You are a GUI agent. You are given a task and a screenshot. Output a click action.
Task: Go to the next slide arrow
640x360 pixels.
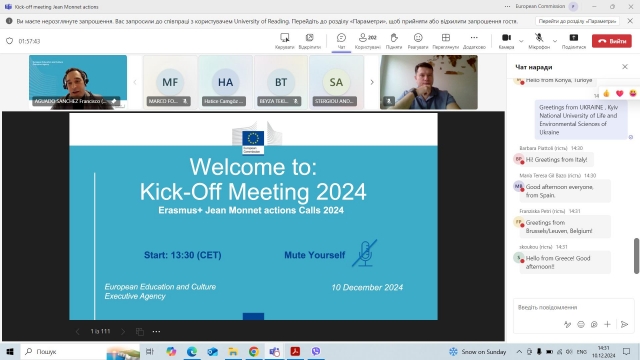tap(123, 331)
